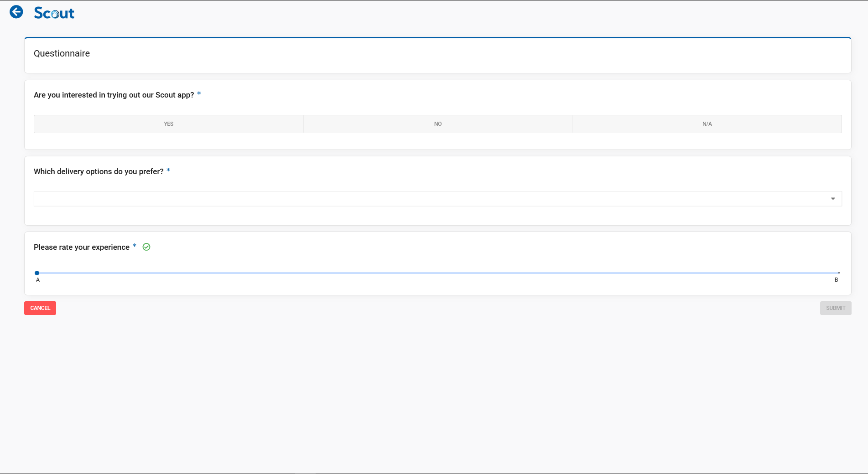Image resolution: width=868 pixels, height=474 pixels.
Task: Click the Scout logo
Action: (54, 13)
